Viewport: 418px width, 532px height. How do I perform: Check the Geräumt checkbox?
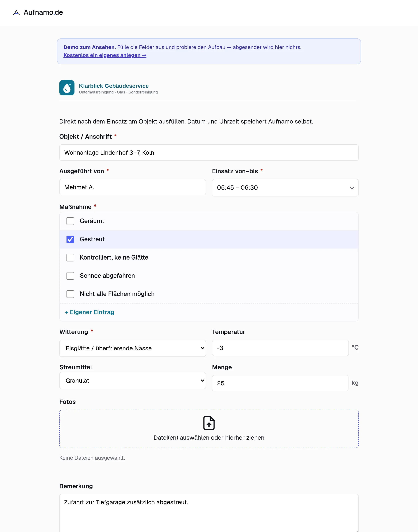click(x=70, y=221)
